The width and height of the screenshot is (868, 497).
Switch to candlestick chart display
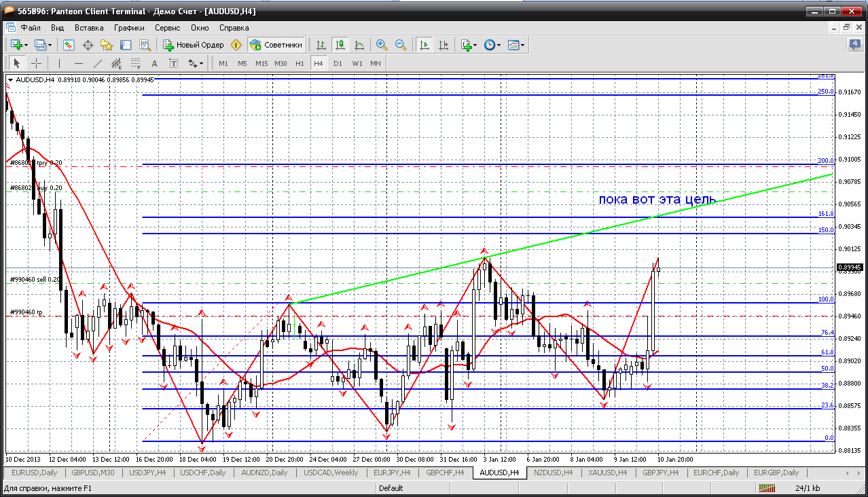(x=340, y=45)
